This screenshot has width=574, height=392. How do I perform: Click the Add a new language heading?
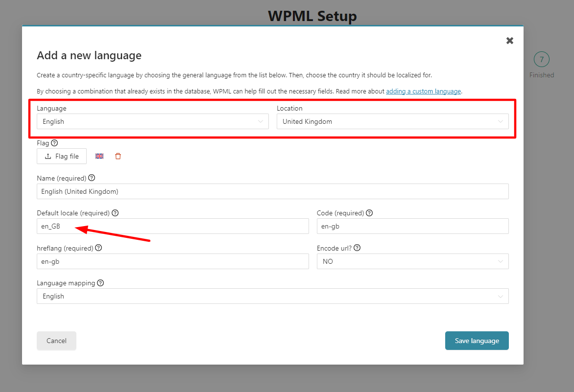point(89,56)
